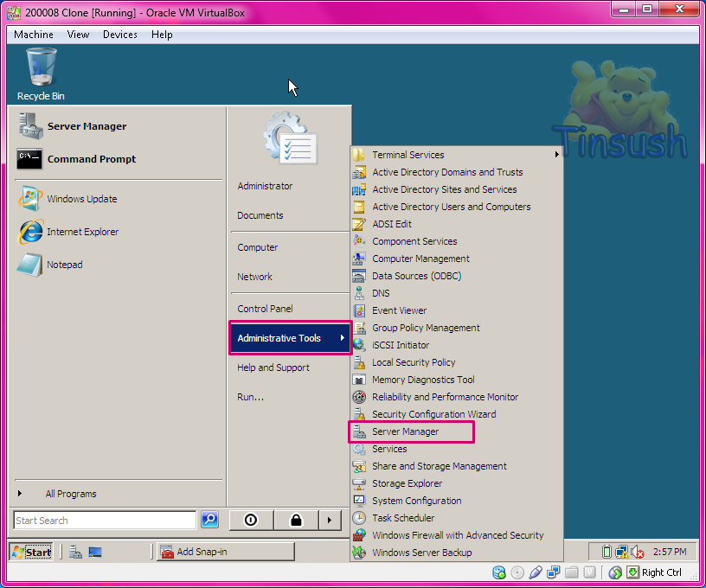The image size is (706, 588).
Task: Open Notepad icon
Action: [29, 265]
